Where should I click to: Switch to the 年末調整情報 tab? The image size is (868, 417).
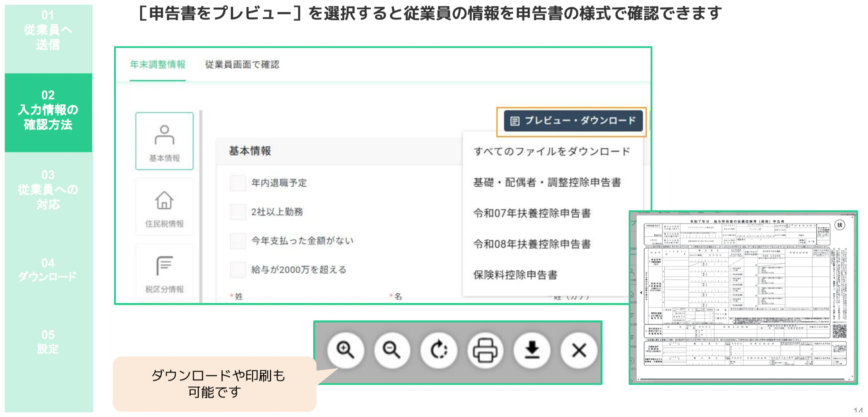click(x=158, y=65)
